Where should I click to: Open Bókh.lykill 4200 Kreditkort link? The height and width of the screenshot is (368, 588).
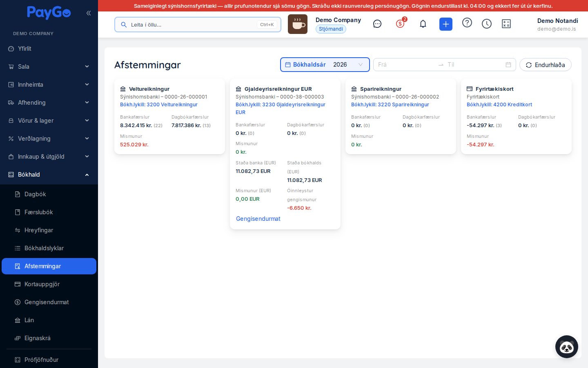click(x=499, y=105)
